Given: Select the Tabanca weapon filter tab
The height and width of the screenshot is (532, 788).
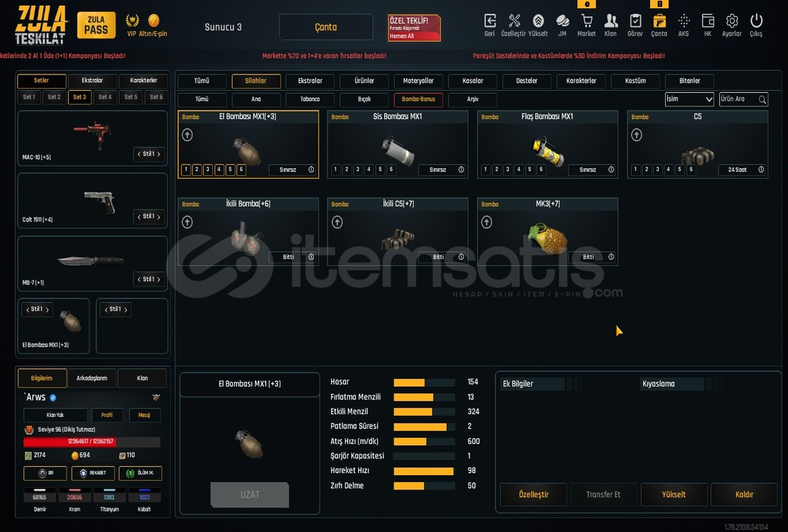Looking at the screenshot, I should tap(310, 99).
